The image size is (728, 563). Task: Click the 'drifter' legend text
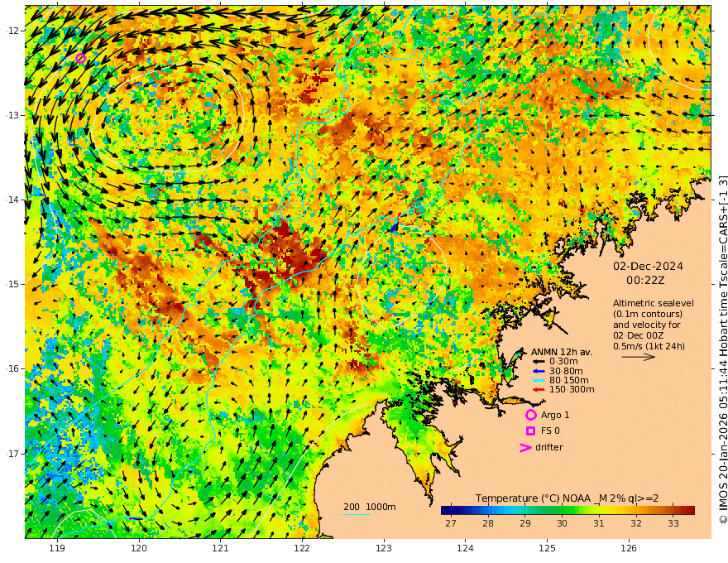pyautogui.click(x=549, y=447)
